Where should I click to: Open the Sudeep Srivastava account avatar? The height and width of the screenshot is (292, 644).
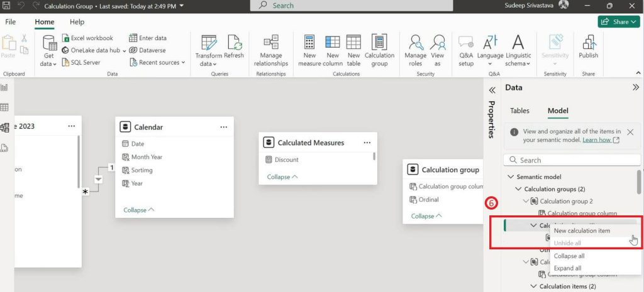564,5
